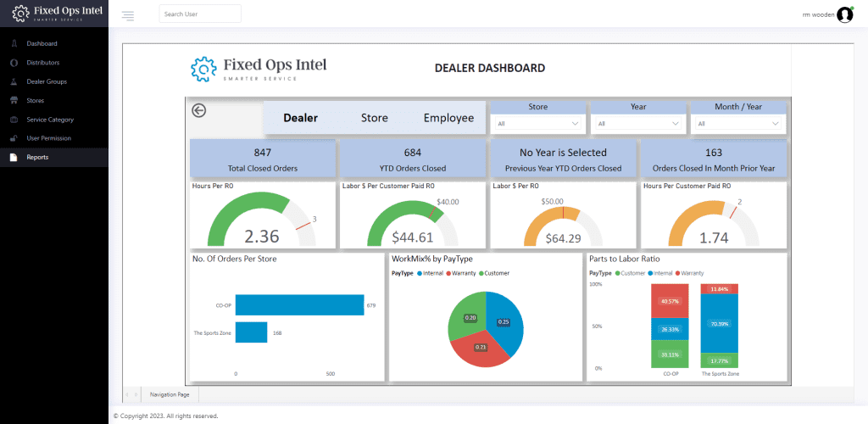This screenshot has width=868, height=424.
Task: Click The Sports Zone bar showing 168
Action: (251, 332)
